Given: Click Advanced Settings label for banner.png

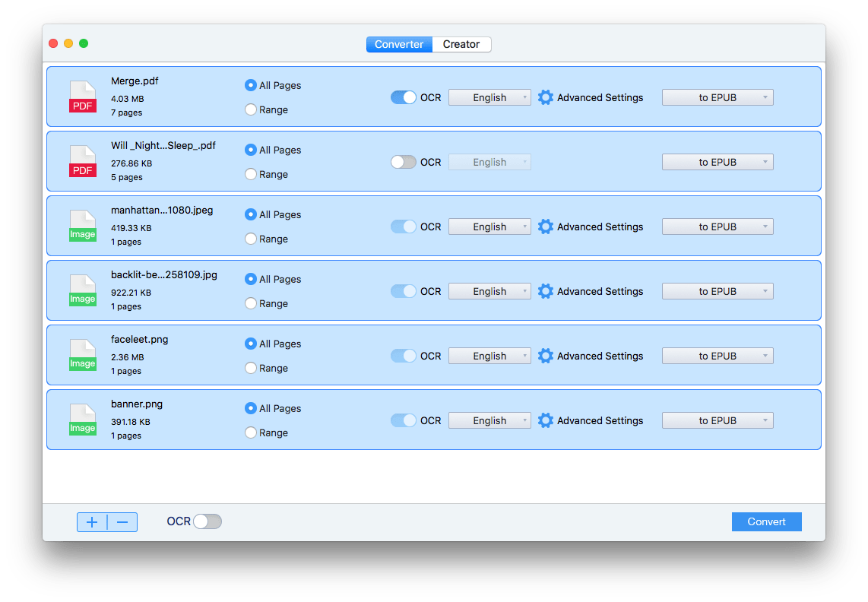Looking at the screenshot, I should click(x=600, y=420).
